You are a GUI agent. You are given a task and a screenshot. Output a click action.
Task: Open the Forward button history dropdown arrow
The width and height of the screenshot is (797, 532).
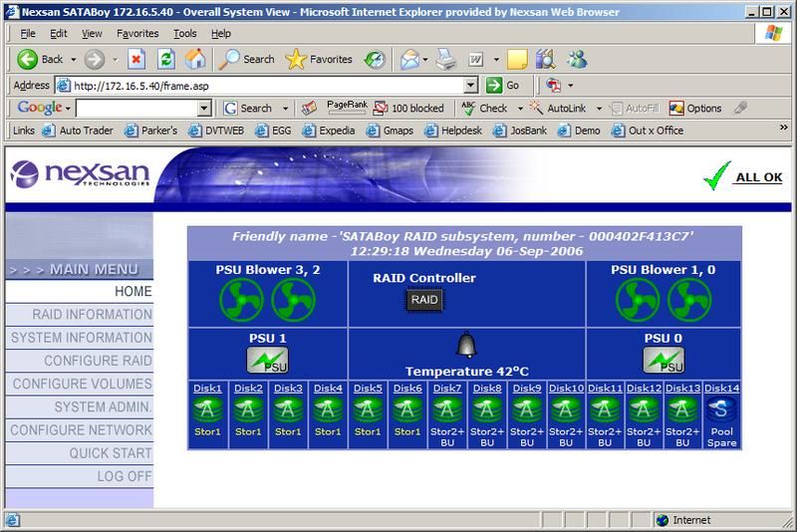tap(115, 60)
